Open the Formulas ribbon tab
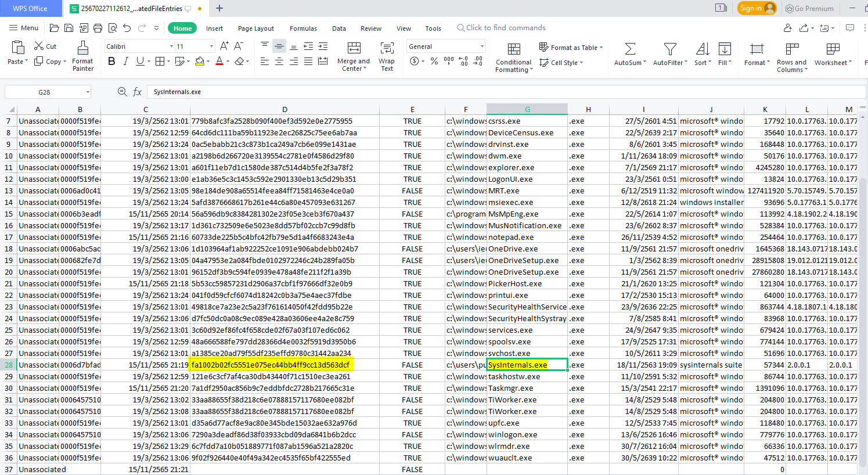Screen dimensions: 868x475 point(303,28)
